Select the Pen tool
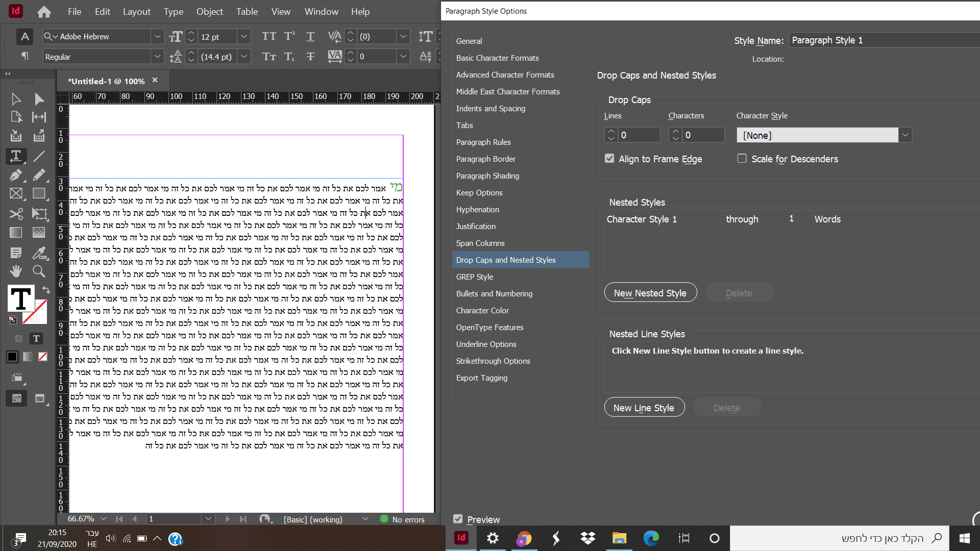This screenshot has height=551, width=980. [16, 175]
